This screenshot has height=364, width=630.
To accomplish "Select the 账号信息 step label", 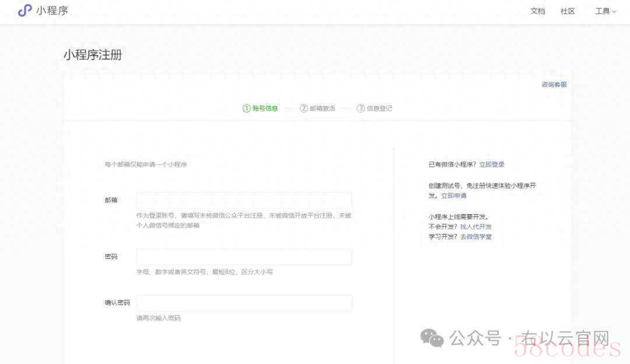I will 265,108.
